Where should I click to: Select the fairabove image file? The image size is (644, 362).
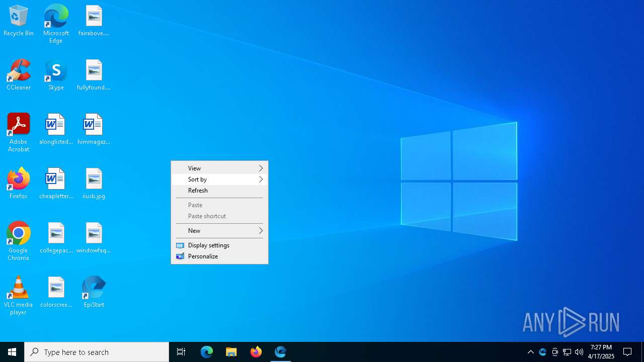pyautogui.click(x=94, y=21)
